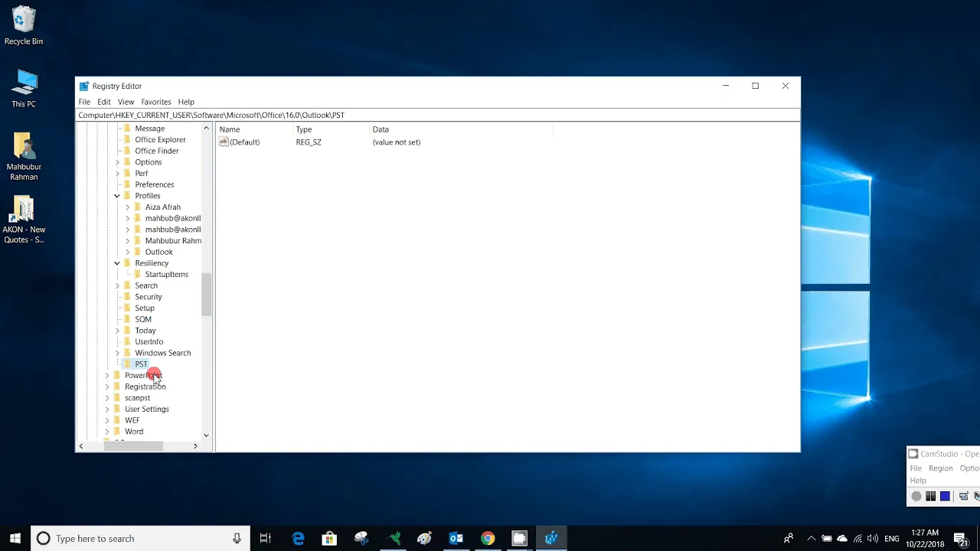
Task: Expand the Aiza Afrah profile key
Action: [x=128, y=207]
